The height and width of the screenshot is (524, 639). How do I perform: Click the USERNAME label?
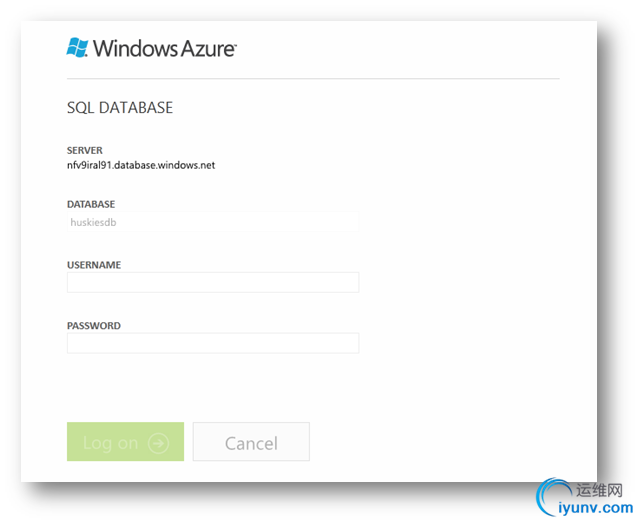point(94,265)
